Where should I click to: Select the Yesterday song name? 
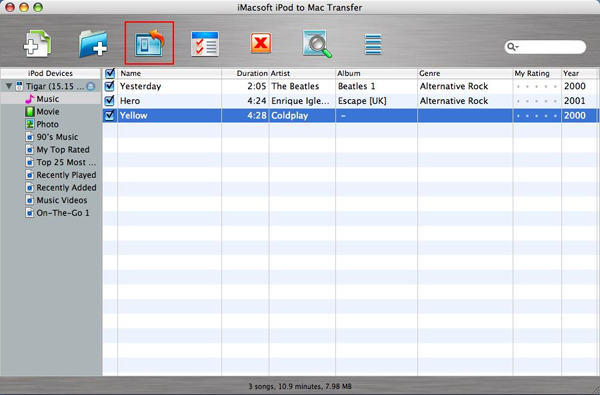[x=140, y=86]
